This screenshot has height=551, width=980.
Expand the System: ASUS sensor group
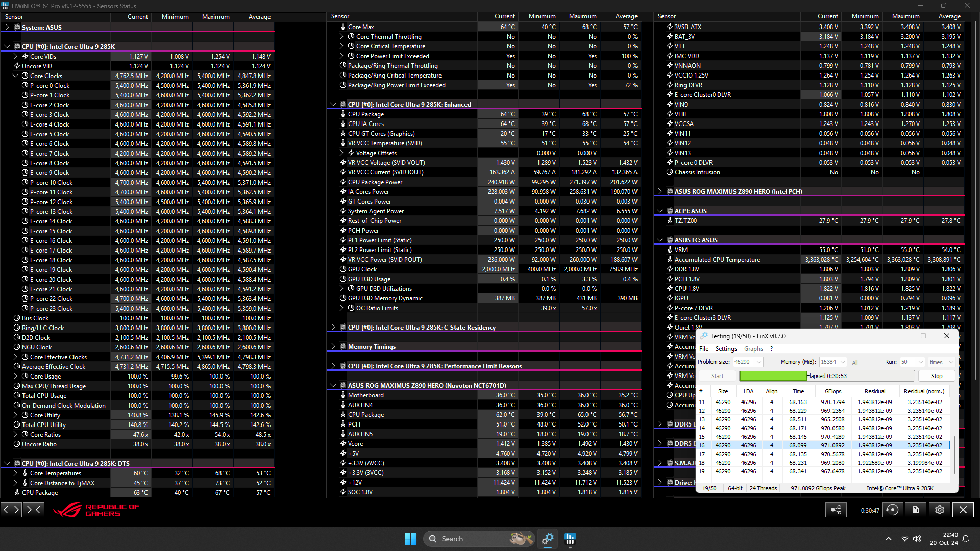(7, 28)
